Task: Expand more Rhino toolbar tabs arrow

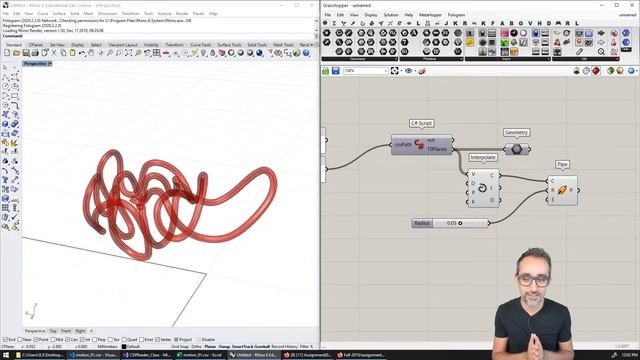Action: point(312,44)
